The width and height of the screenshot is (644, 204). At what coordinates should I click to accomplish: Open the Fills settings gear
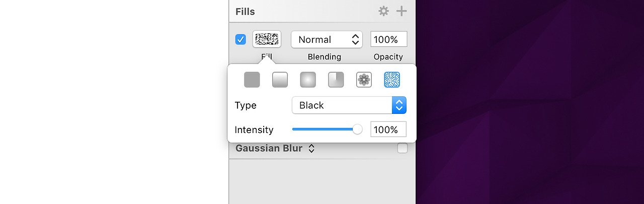pos(384,11)
